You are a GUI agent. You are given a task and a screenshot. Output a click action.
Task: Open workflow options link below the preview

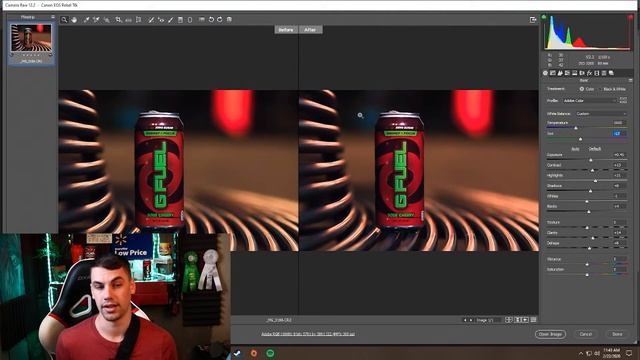[308, 334]
